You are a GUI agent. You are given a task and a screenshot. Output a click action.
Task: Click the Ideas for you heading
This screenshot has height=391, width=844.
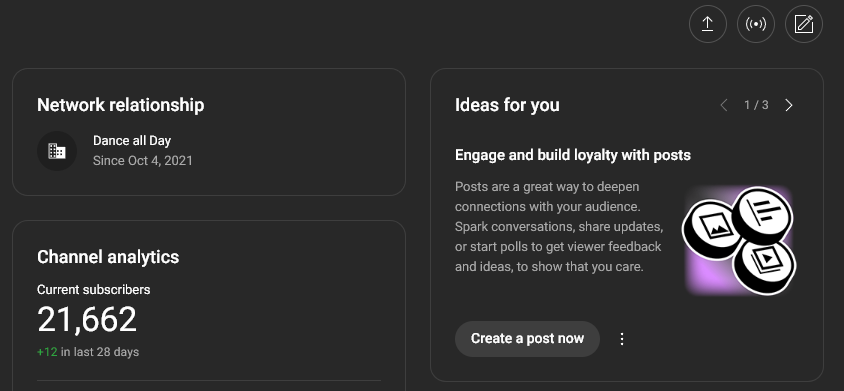click(x=507, y=105)
